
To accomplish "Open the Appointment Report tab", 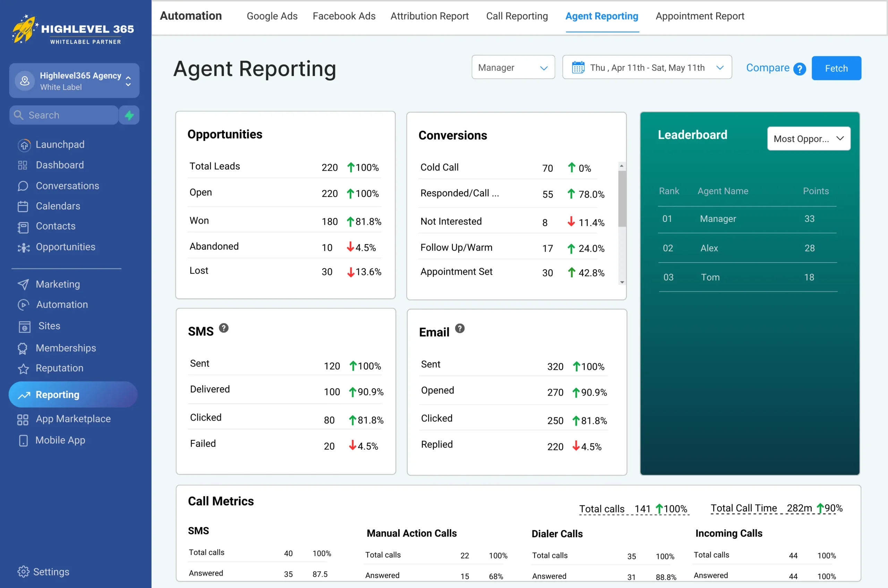I will tap(700, 16).
